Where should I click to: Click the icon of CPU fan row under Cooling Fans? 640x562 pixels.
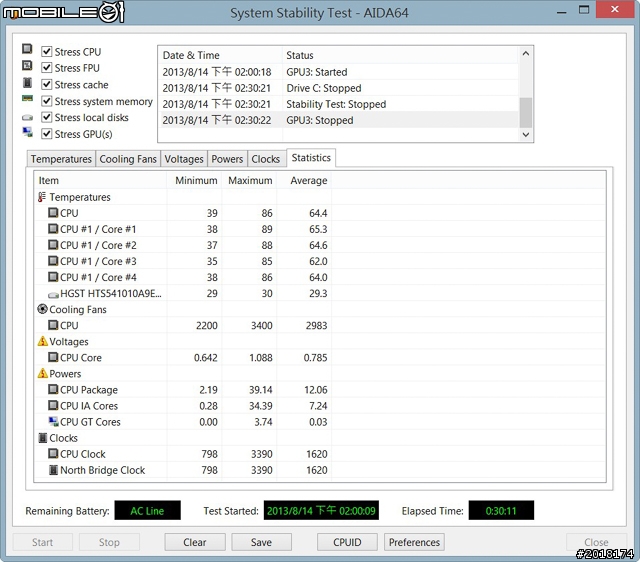(53, 325)
